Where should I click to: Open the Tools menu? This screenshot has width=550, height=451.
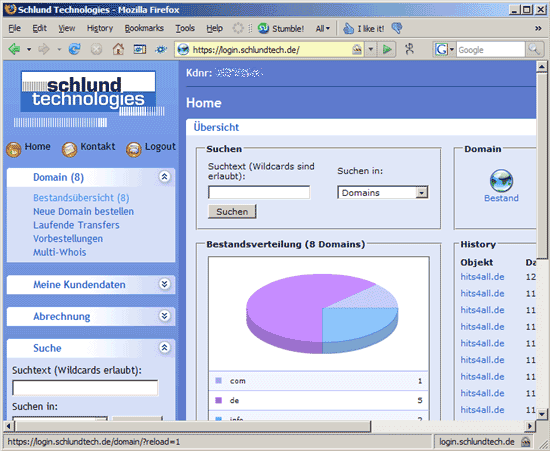tap(185, 28)
